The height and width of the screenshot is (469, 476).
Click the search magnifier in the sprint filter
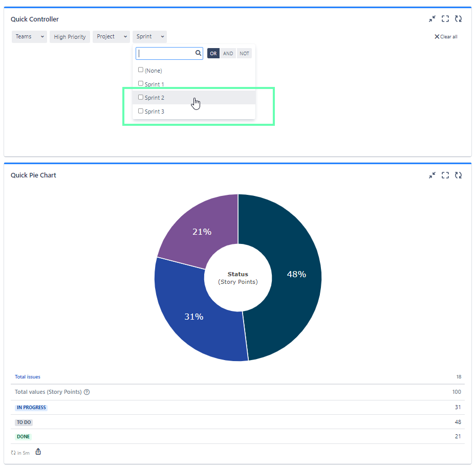click(199, 53)
